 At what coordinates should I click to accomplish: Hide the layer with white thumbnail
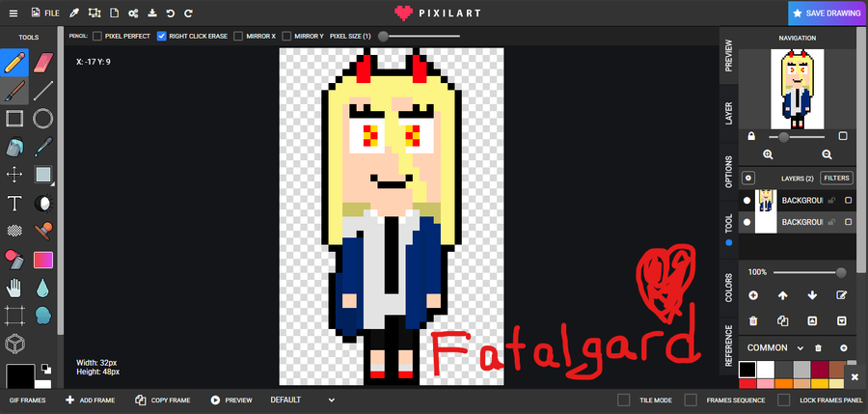click(746, 222)
